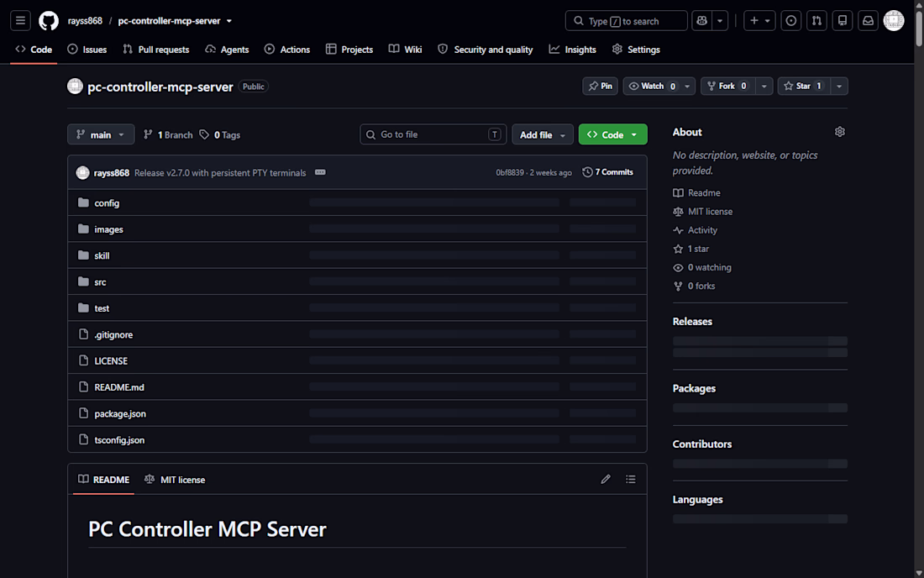
Task: Switch to the Insights tab
Action: [573, 50]
